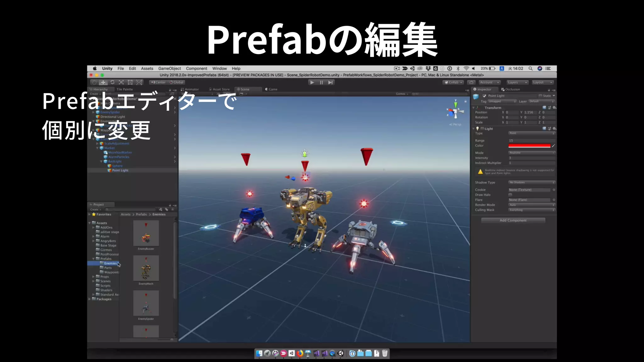Toggle pivot Center mode button
Screen dimensions: 644x362
click(x=158, y=82)
